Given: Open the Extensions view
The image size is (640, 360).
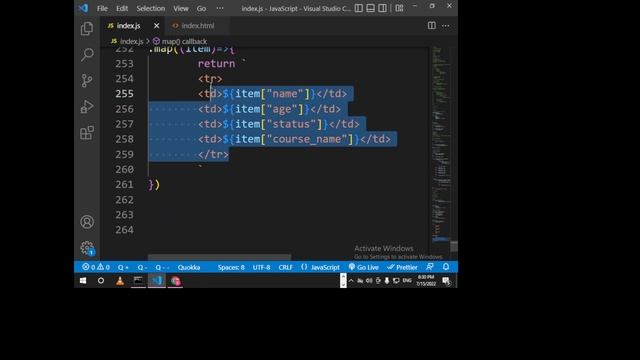Looking at the screenshot, I should [87, 133].
